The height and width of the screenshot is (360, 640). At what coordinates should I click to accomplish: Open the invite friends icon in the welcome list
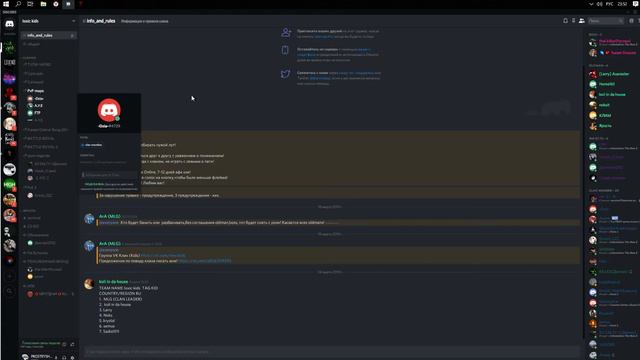[x=286, y=33]
